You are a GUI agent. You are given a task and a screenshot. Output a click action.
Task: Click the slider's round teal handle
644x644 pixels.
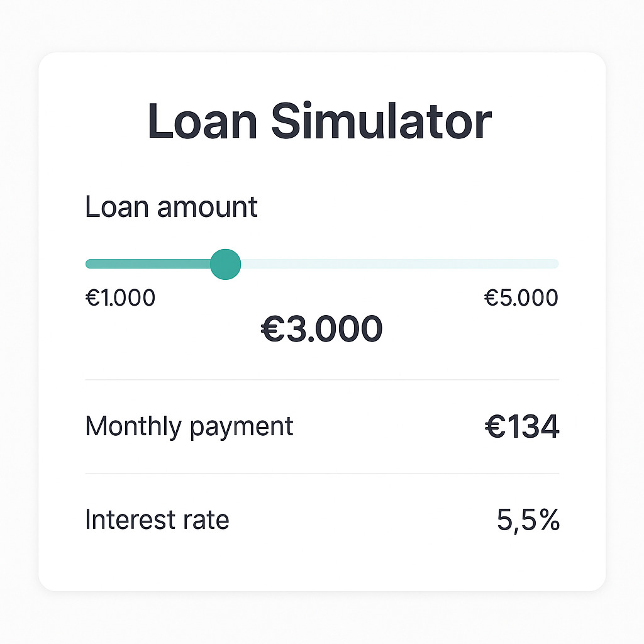(225, 264)
